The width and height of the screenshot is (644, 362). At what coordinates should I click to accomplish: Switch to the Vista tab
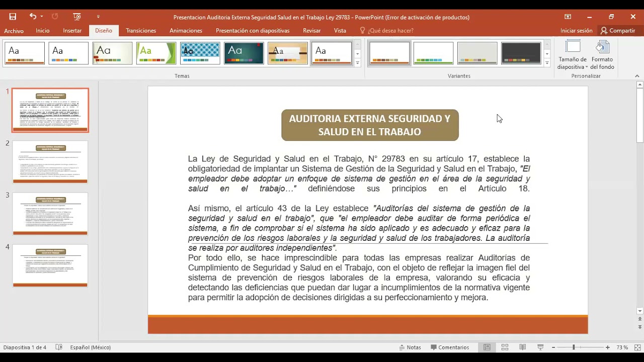340,31
